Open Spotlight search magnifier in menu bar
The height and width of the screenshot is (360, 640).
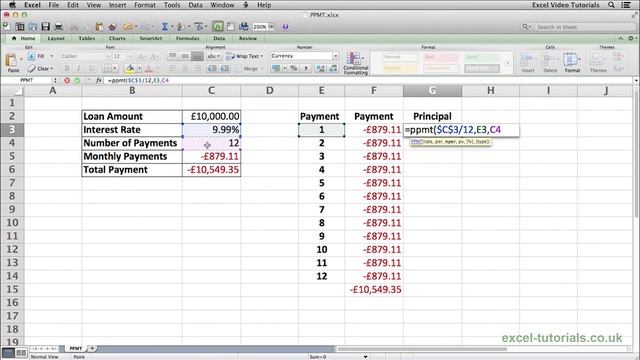click(611, 5)
